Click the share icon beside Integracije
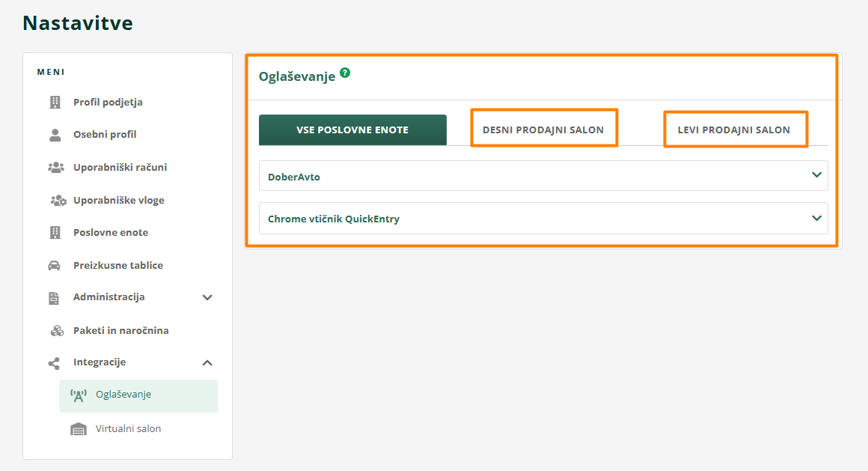 coord(54,363)
